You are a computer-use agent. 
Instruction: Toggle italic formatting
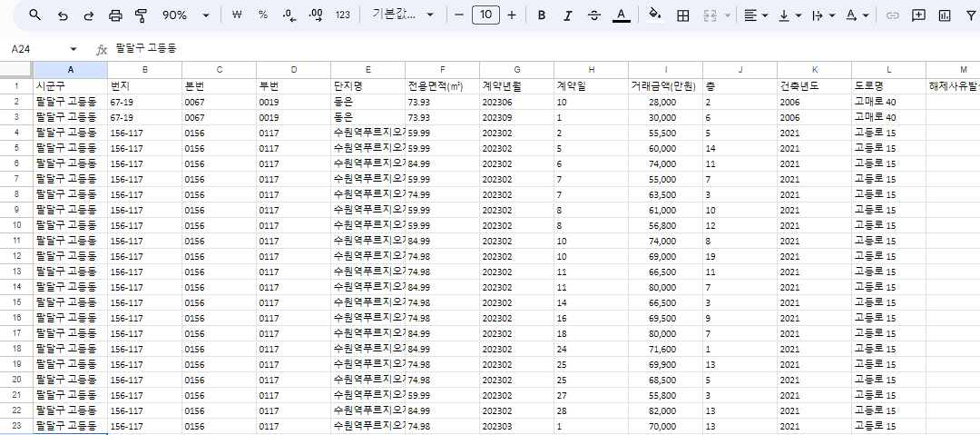[x=568, y=15]
